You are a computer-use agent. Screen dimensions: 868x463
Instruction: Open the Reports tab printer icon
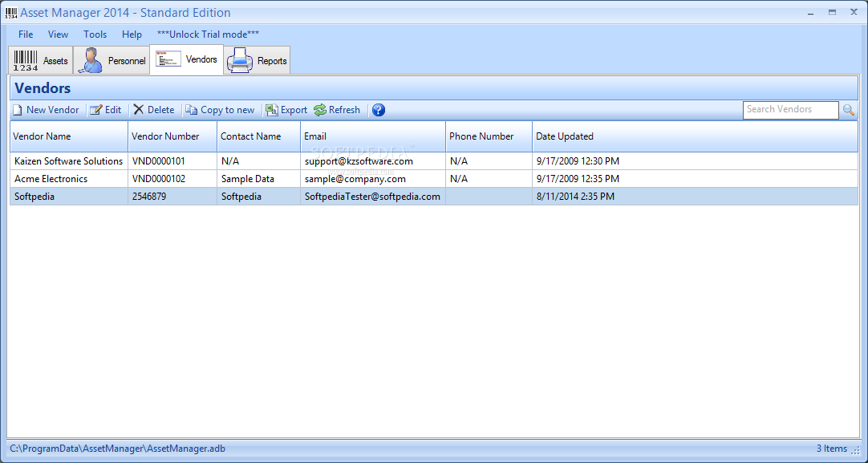[x=240, y=60]
